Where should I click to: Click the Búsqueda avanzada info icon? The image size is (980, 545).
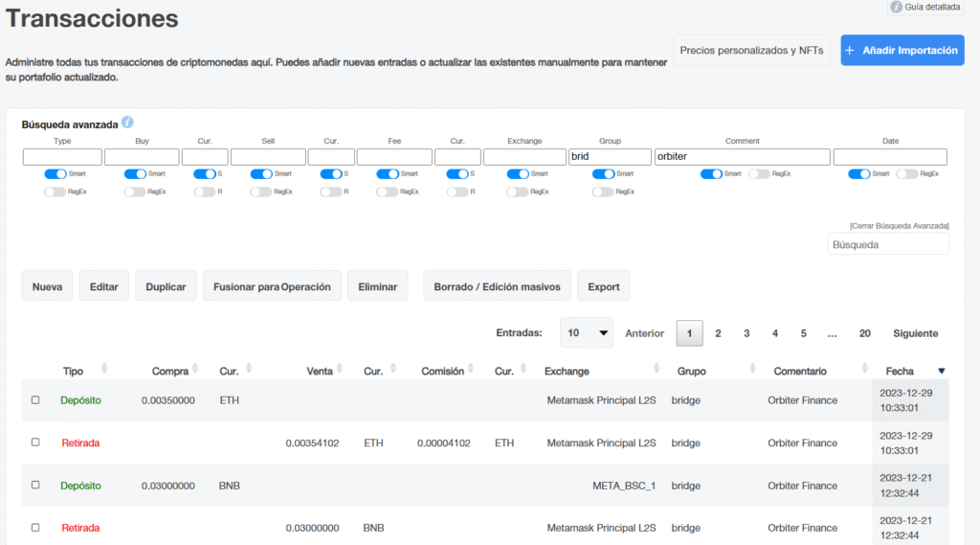click(127, 122)
